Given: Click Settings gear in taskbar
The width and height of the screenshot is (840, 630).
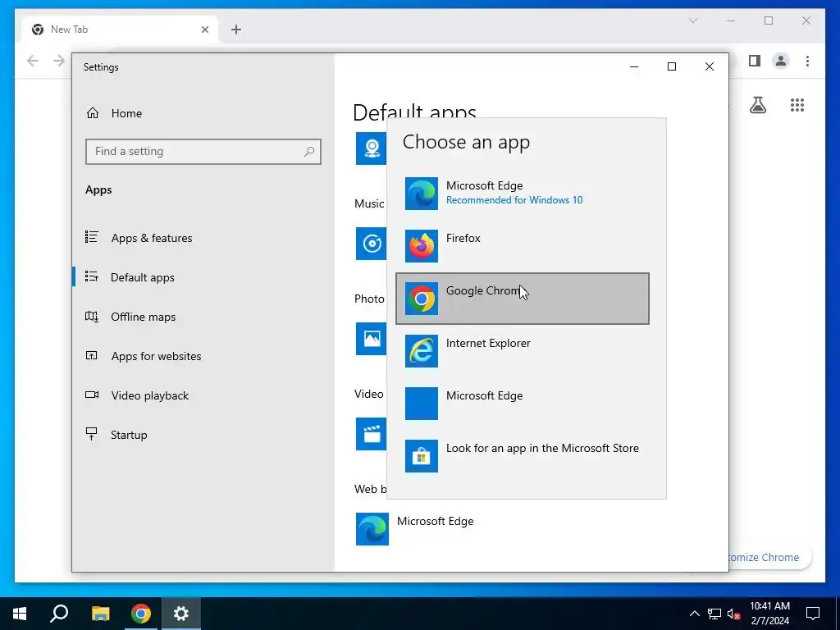Looking at the screenshot, I should click(181, 614).
